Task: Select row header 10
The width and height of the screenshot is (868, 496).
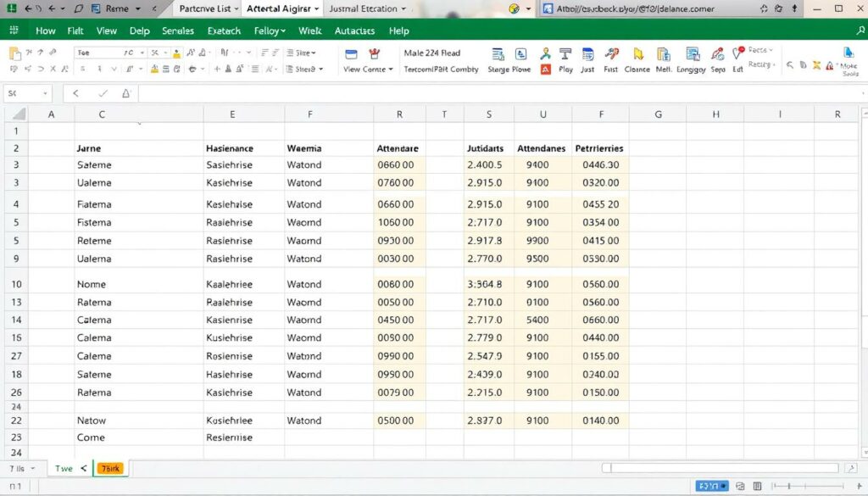Action: [17, 284]
